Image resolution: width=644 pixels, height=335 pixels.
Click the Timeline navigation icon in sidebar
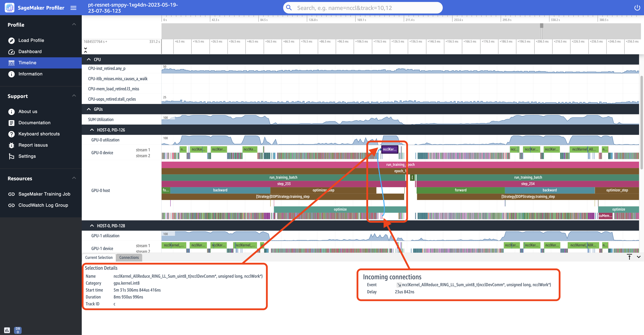12,63
